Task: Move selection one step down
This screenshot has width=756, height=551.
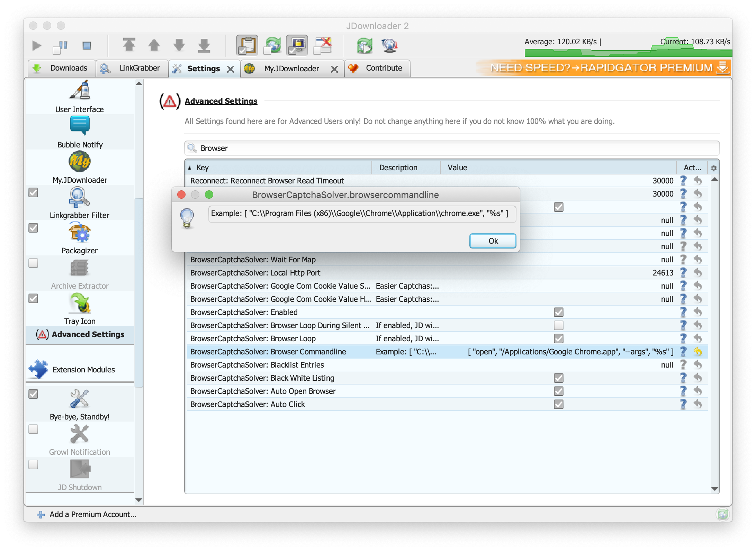Action: tap(179, 45)
